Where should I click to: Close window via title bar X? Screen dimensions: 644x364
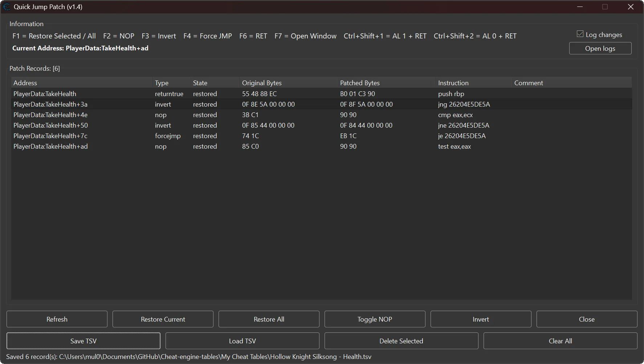pos(631,7)
